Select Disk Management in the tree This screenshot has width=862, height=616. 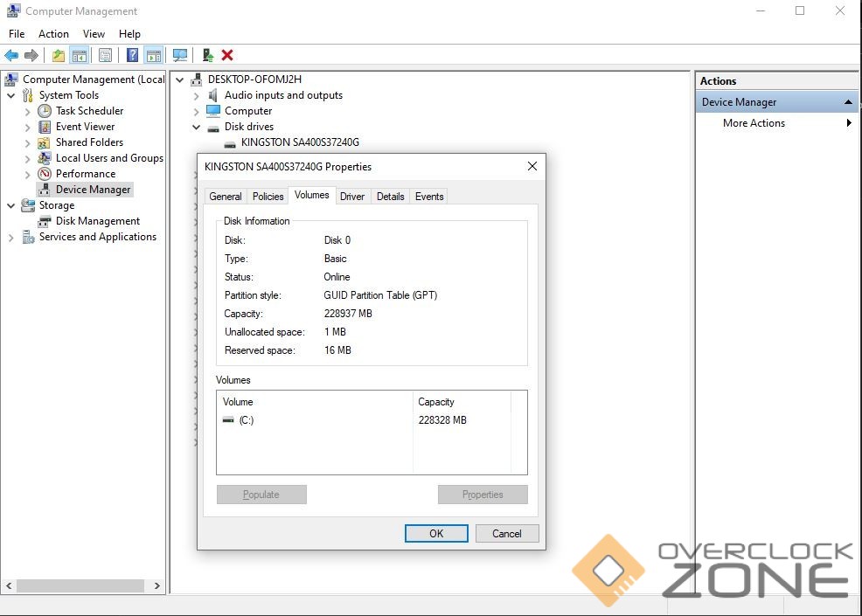[x=97, y=221]
